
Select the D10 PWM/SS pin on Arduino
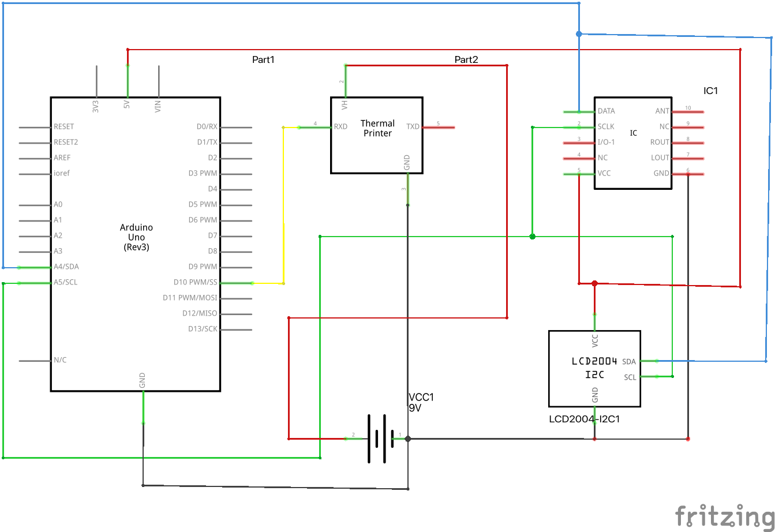236,283
